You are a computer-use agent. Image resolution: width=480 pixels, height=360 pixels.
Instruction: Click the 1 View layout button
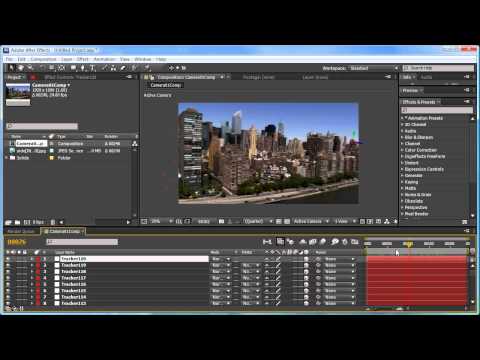(x=345, y=221)
